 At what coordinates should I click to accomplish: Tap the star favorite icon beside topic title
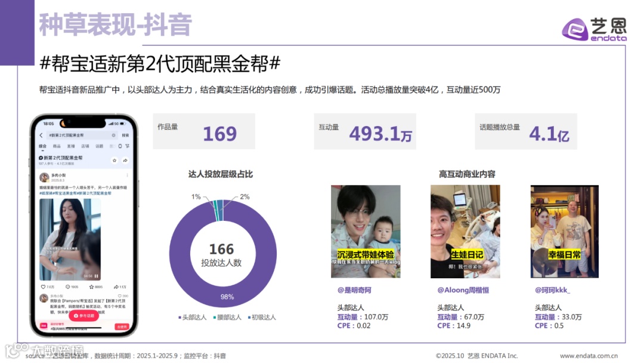tap(114, 161)
